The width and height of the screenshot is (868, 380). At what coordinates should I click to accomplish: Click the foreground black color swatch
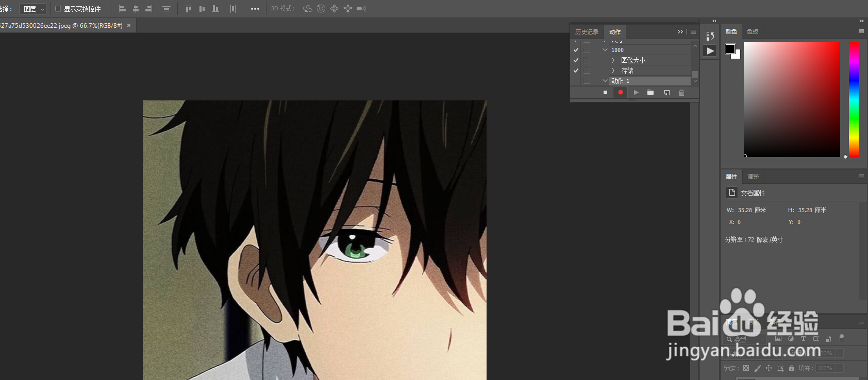[730, 48]
